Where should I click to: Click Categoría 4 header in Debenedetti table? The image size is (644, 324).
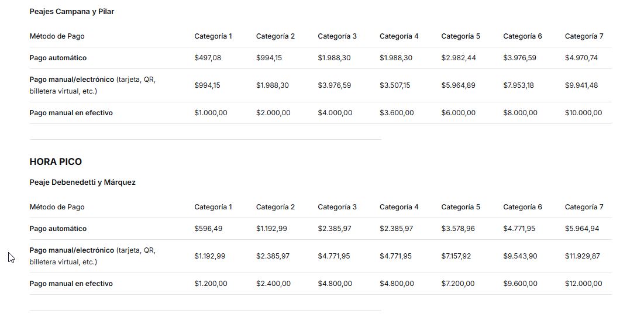click(x=399, y=207)
